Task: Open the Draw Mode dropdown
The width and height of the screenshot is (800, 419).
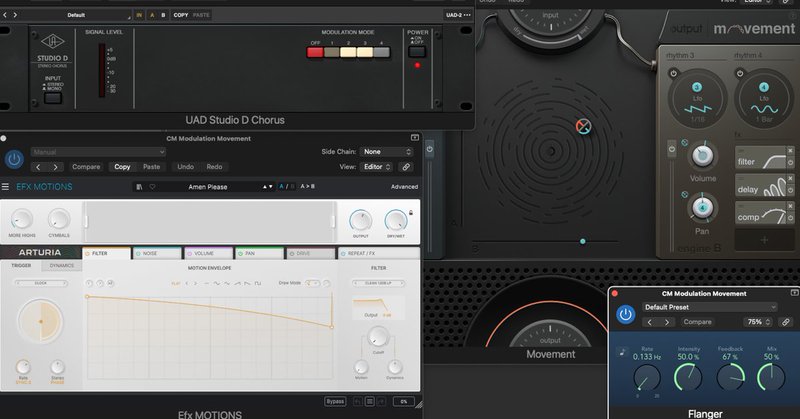Action: tap(312, 283)
